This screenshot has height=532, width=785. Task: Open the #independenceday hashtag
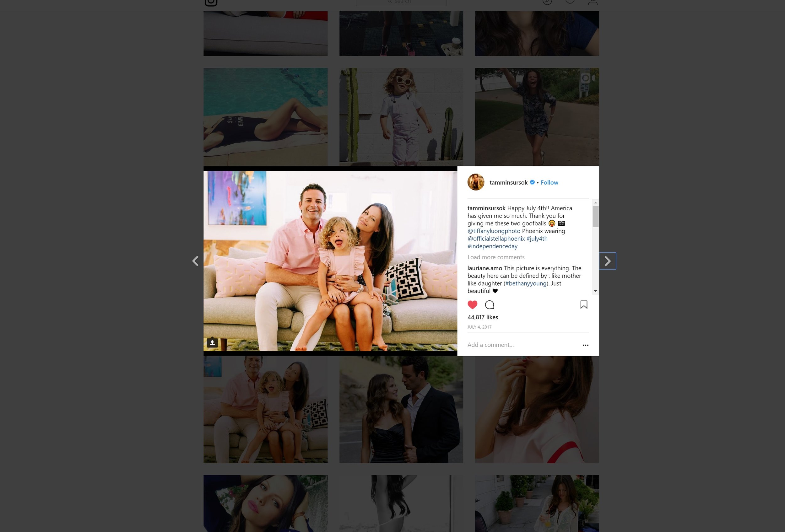[492, 246]
